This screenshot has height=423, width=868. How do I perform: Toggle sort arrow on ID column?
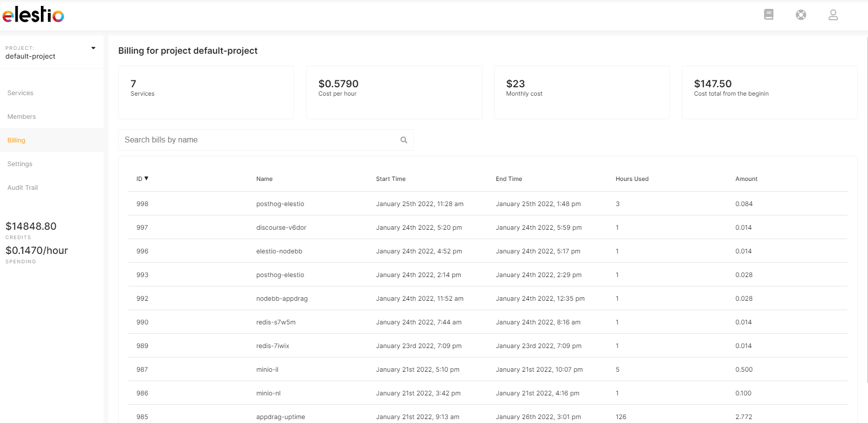[146, 178]
